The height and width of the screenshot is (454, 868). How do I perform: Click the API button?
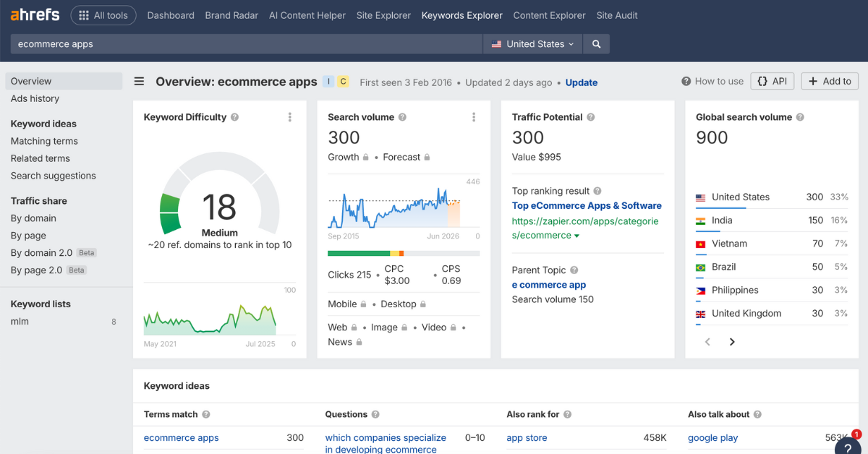773,82
